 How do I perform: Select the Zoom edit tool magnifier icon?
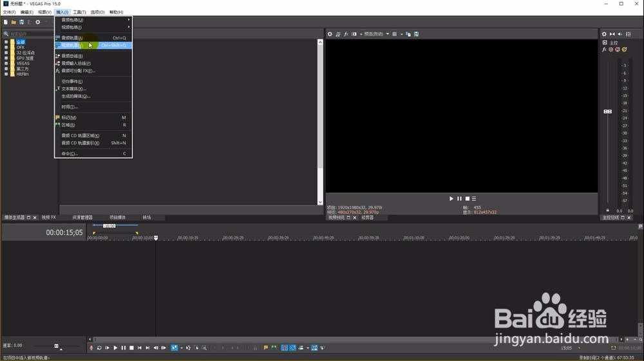pos(204,348)
